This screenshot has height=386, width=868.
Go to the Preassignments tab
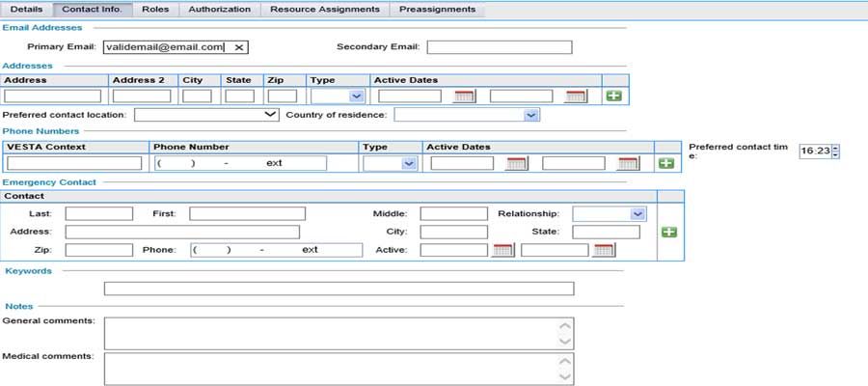(x=437, y=10)
